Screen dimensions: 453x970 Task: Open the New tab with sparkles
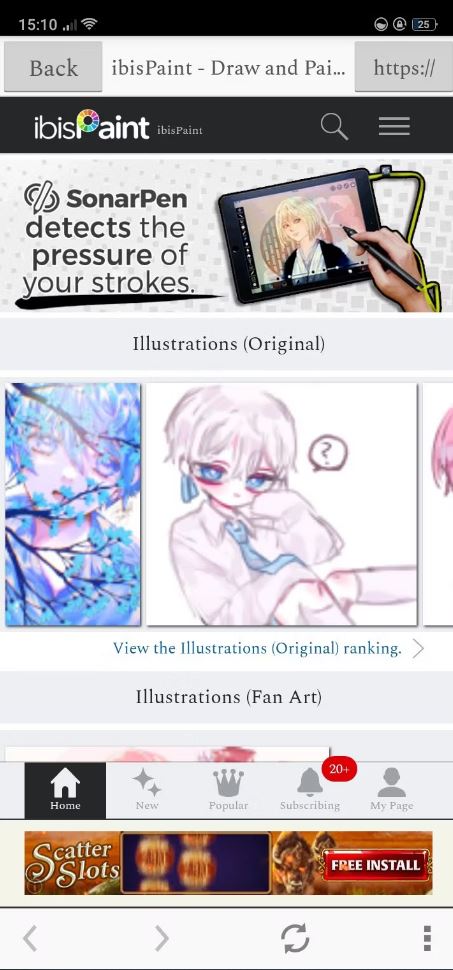click(x=147, y=790)
